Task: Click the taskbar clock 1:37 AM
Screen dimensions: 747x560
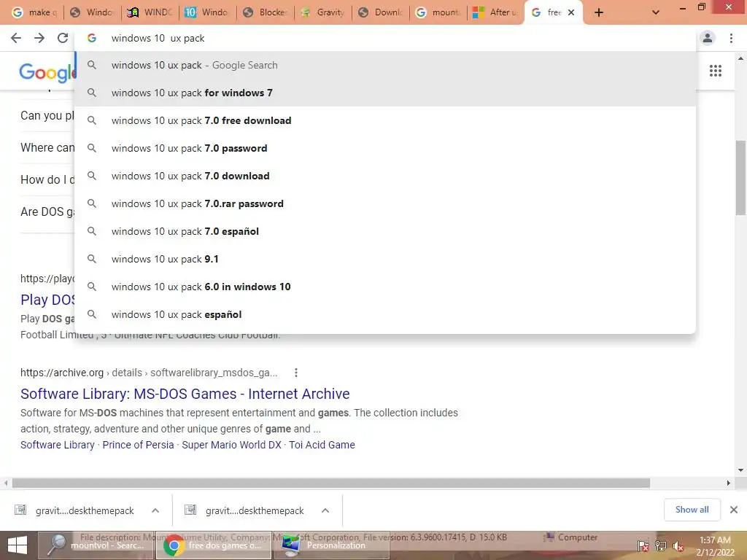Action: tap(715, 545)
